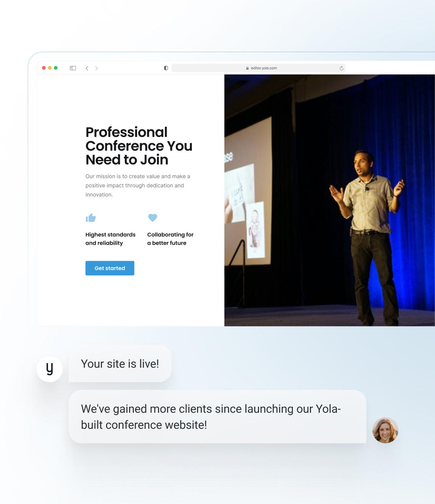Click the blue thumbs-up icon

click(x=91, y=218)
